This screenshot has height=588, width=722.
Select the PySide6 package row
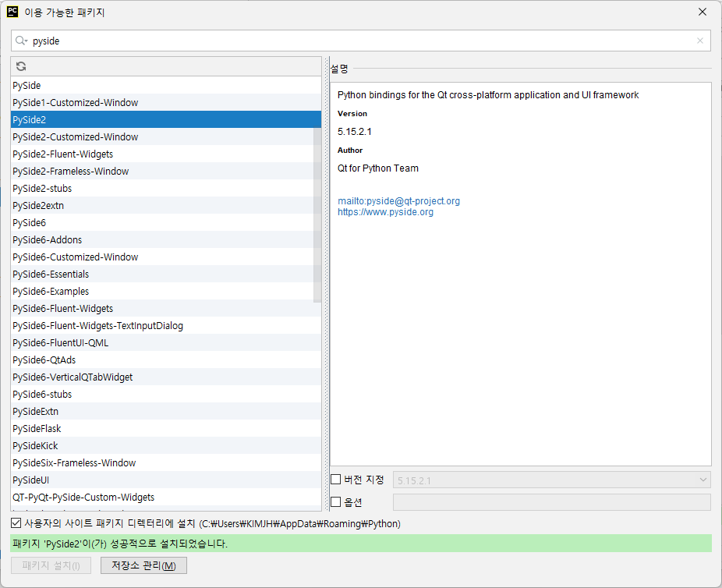(x=166, y=222)
